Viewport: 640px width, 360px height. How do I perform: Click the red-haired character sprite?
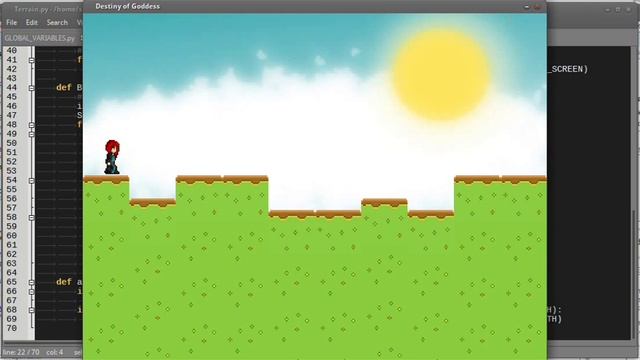(x=112, y=157)
